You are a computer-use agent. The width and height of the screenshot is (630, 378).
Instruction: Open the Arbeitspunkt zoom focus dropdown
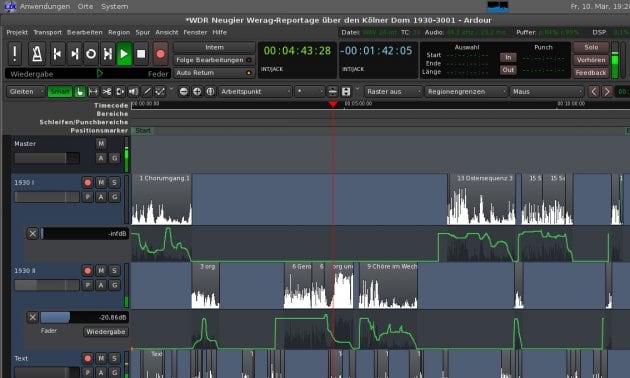pos(255,92)
